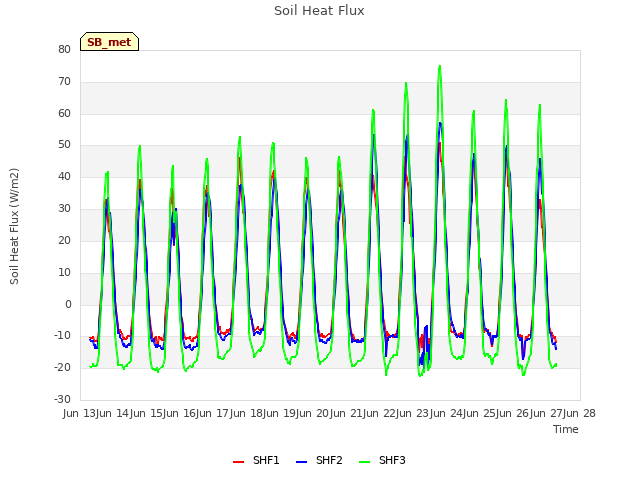Click the green SHF3 legend color marker
Image resolution: width=640 pixels, height=480 pixels.
tap(364, 462)
